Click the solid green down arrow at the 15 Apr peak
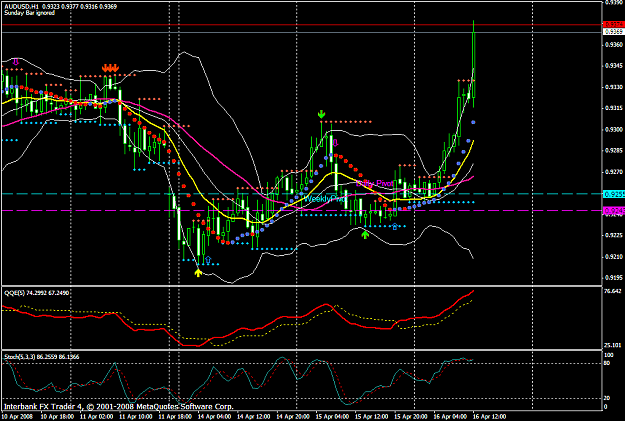Image resolution: width=625 pixels, height=421 pixels. (x=321, y=114)
